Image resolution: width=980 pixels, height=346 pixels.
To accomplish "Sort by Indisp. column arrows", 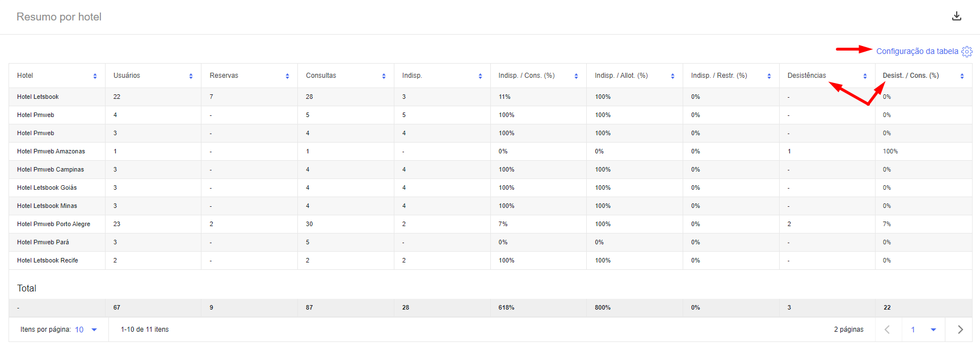I will [480, 76].
